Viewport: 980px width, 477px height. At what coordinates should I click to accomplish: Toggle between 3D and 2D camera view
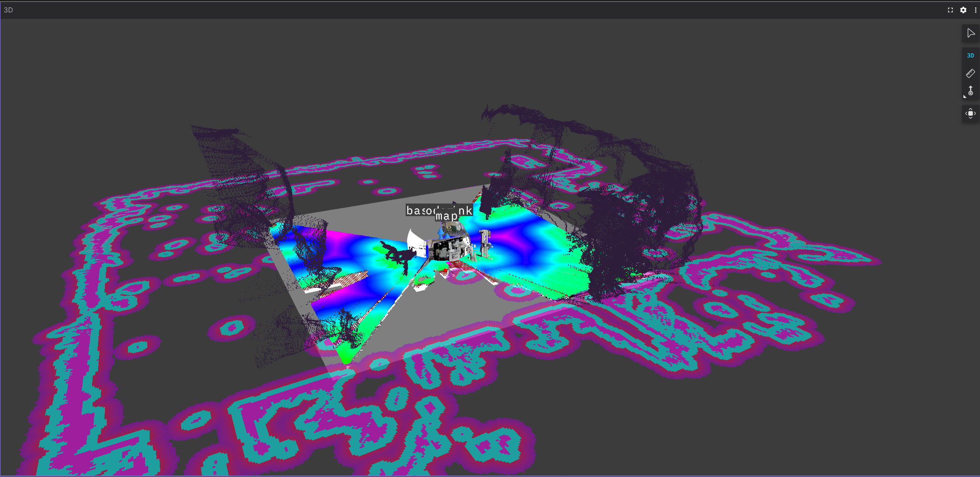(970, 55)
